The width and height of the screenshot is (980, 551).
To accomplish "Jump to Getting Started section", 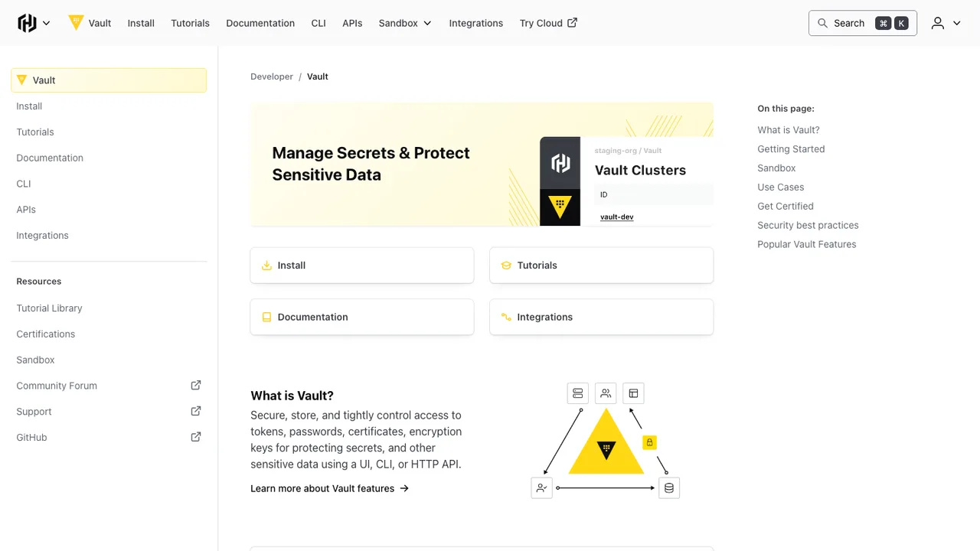I will [791, 149].
